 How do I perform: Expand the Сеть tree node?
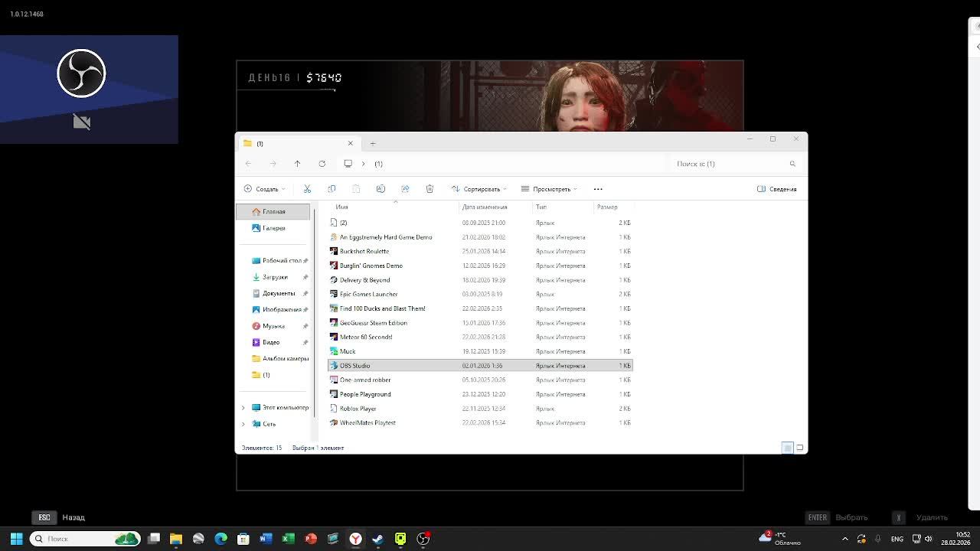(x=243, y=424)
